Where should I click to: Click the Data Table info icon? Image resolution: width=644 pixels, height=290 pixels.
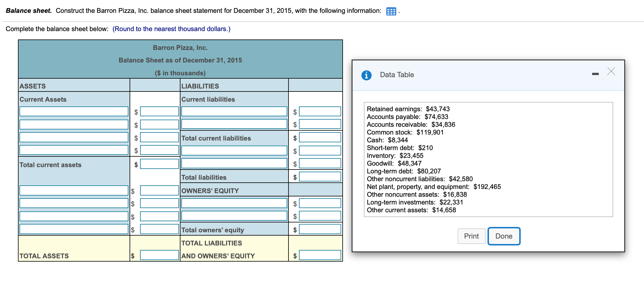[x=366, y=75]
